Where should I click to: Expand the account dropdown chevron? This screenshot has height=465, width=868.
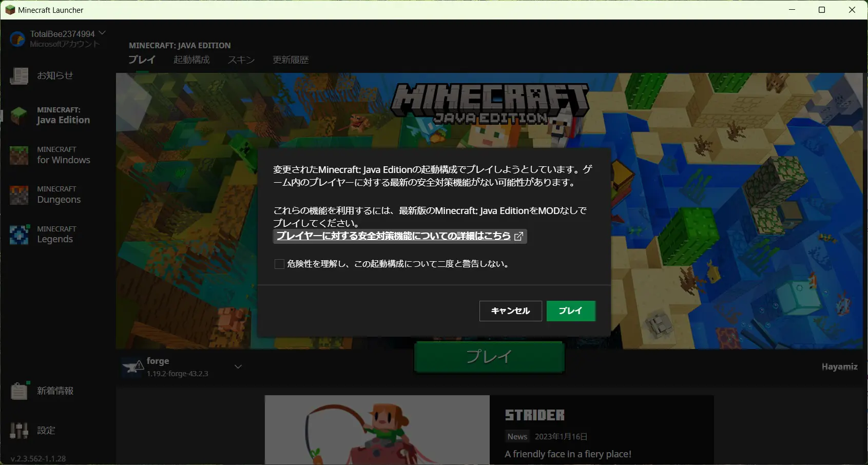(102, 33)
